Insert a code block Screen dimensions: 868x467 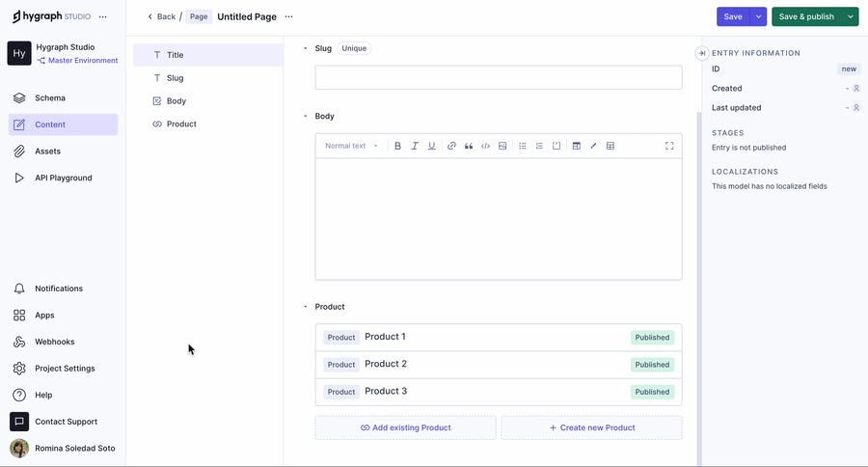point(485,146)
